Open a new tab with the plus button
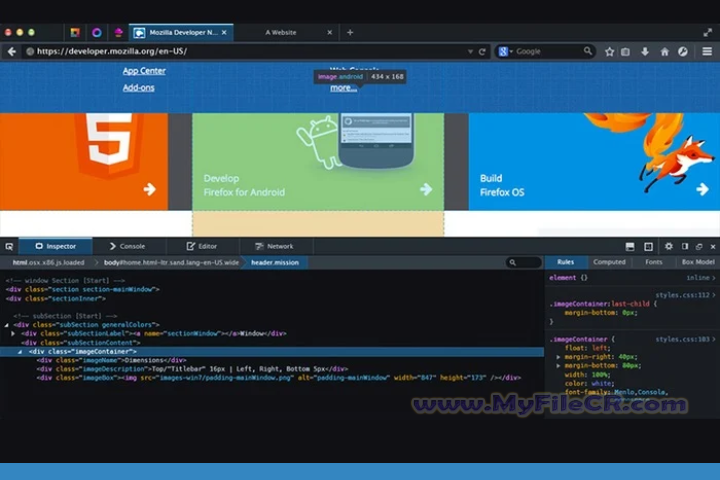The height and width of the screenshot is (480, 720). tap(350, 32)
